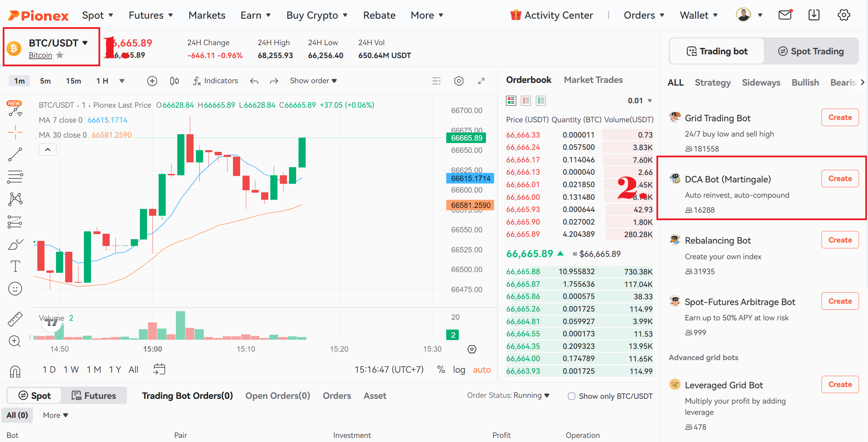The image size is (868, 442).
Task: Expand chart to fullscreen
Action: 481,81
